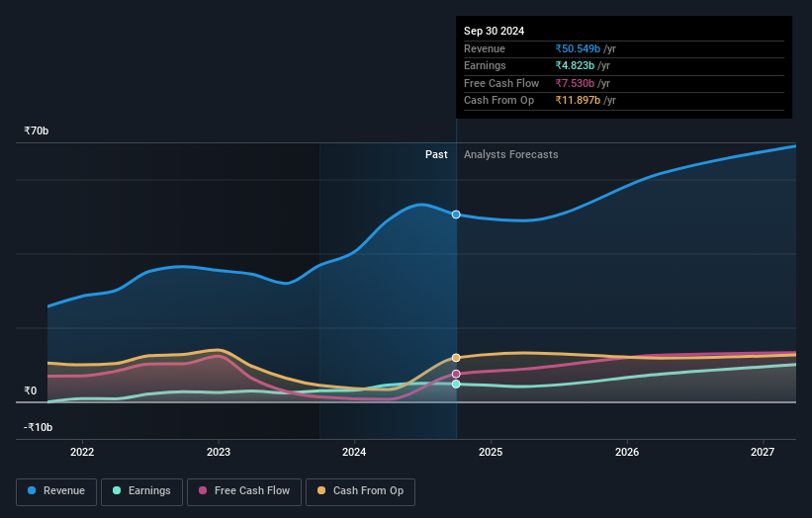Click the Earnings label in the tooltip
The height and width of the screenshot is (518, 812).
pyautogui.click(x=485, y=65)
